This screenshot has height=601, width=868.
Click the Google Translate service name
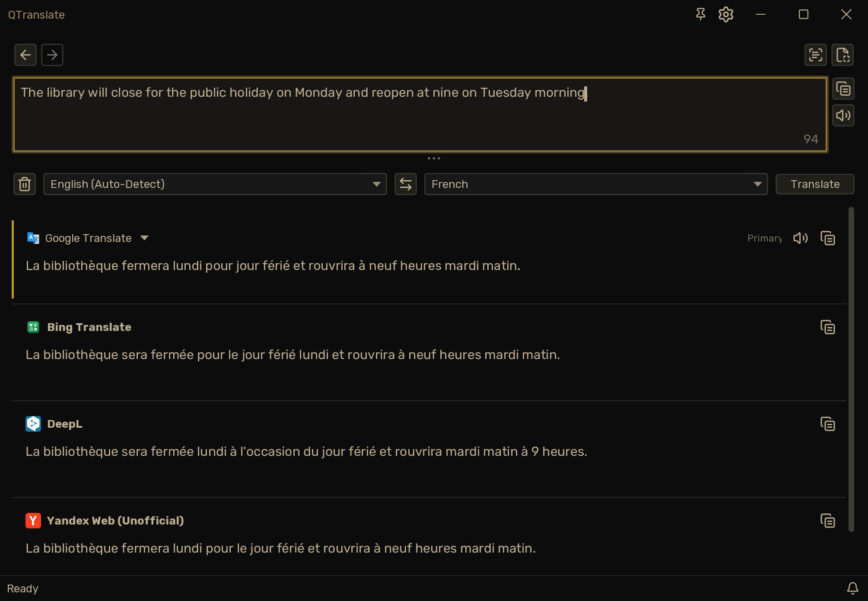click(88, 238)
